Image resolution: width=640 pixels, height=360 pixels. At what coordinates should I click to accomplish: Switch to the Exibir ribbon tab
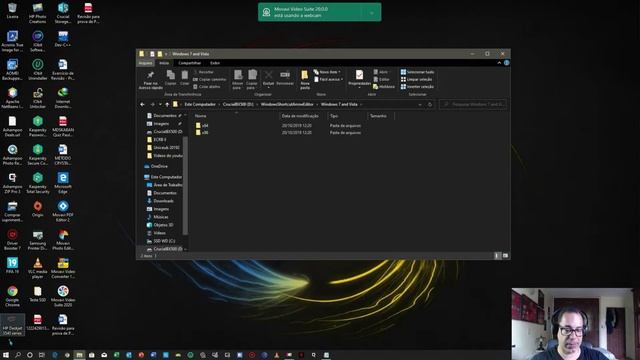click(x=215, y=63)
